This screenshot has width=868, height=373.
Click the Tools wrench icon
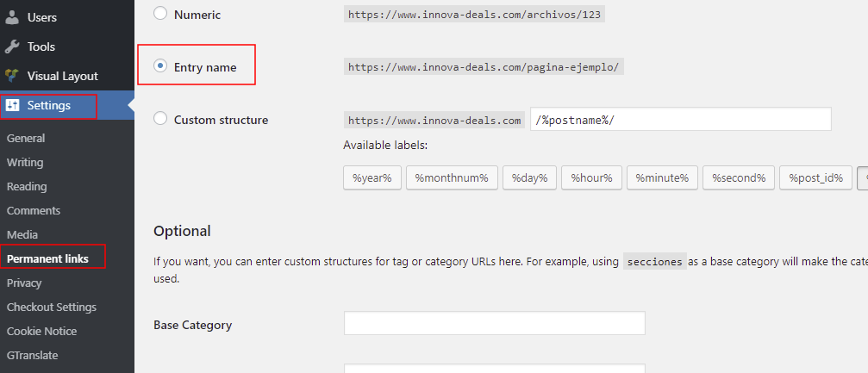(12, 47)
